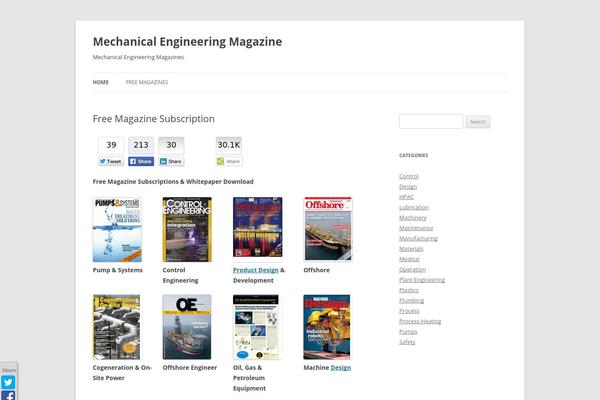The image size is (600, 400).
Task: Open the Control Engineering magazine cover
Action: [187, 230]
